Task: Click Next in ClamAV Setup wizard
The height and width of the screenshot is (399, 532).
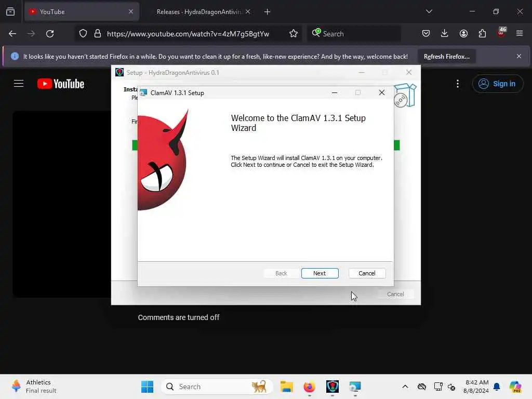Action: pyautogui.click(x=320, y=273)
